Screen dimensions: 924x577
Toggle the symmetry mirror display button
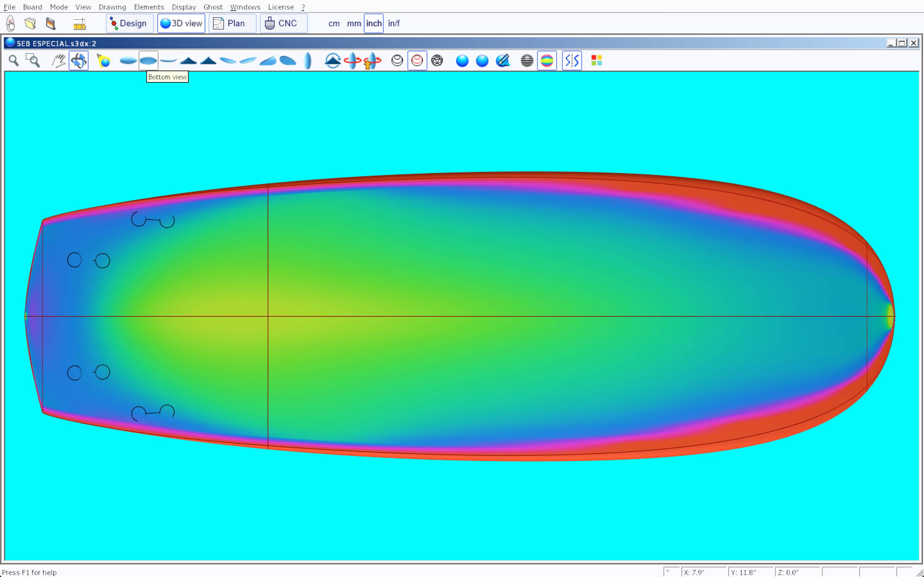coord(572,61)
